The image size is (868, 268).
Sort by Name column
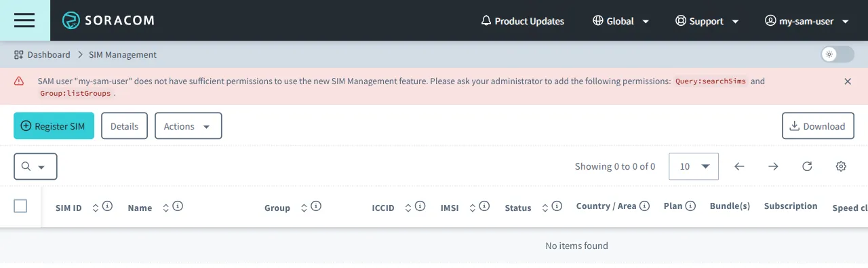pyautogui.click(x=166, y=208)
